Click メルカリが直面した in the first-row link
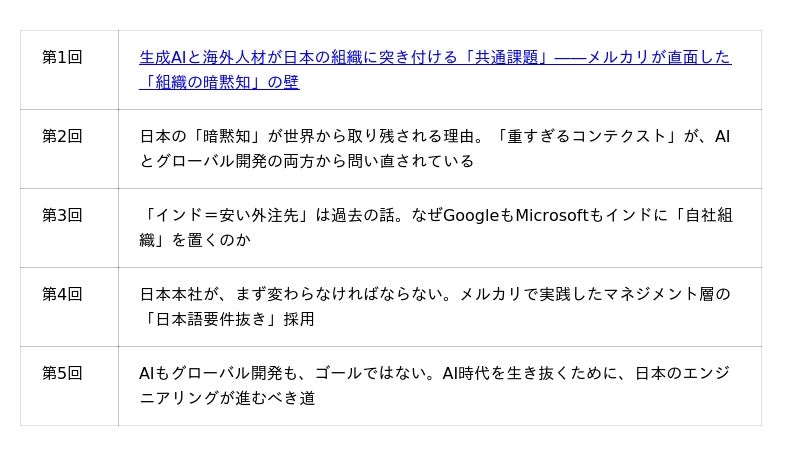 659,57
